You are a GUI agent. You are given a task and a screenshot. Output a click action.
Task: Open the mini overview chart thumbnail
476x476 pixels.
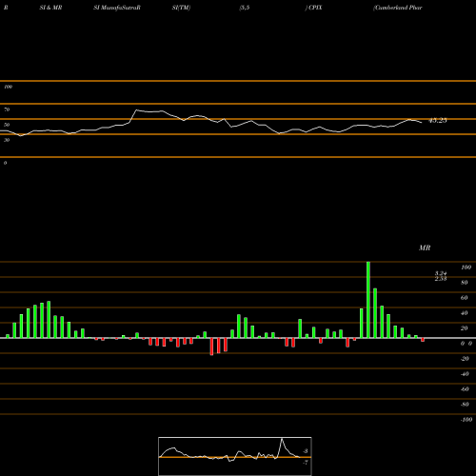(x=235, y=456)
